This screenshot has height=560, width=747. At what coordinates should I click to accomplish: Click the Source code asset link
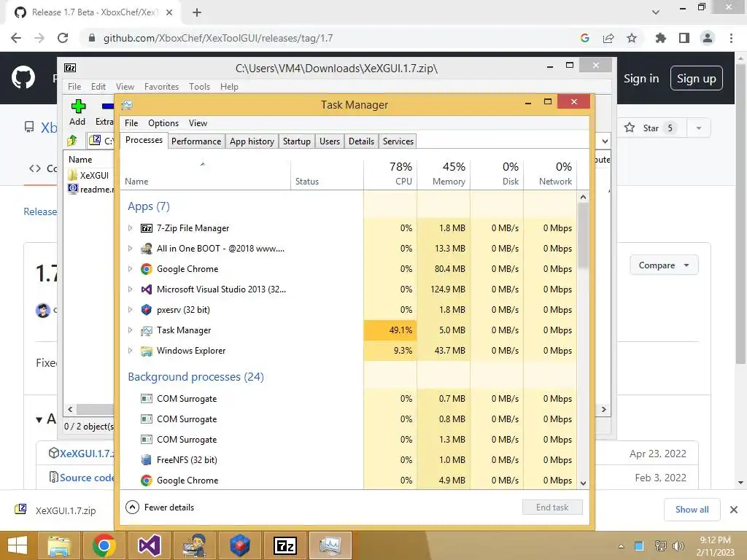[x=88, y=478]
